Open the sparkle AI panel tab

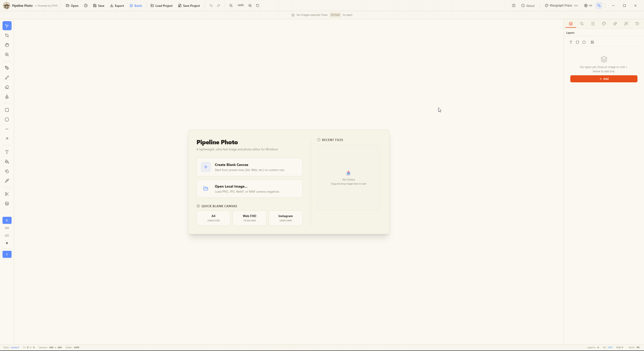(615, 24)
